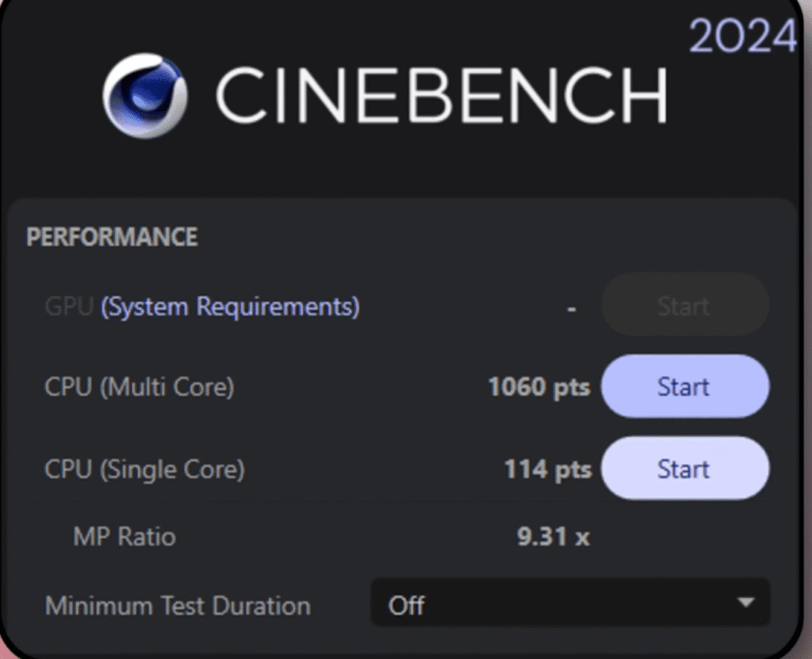Open the System Requirements link
Screen dimensions: 812x659
coord(230,306)
